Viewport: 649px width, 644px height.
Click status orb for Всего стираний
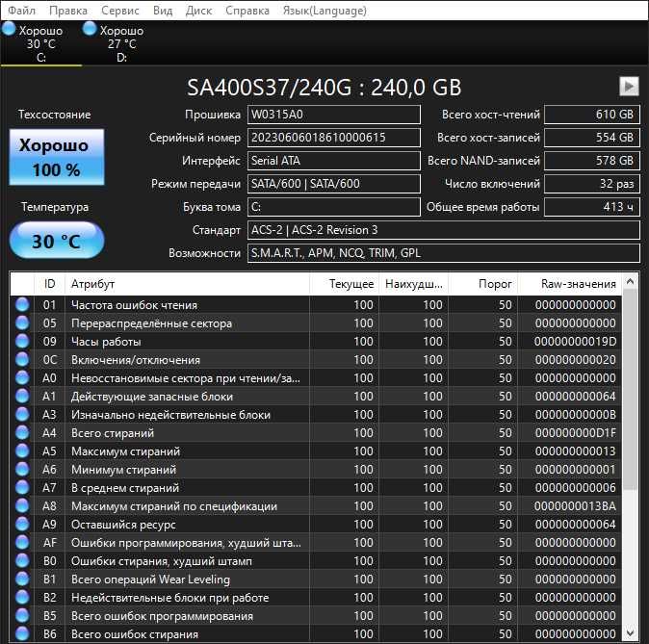[22, 432]
